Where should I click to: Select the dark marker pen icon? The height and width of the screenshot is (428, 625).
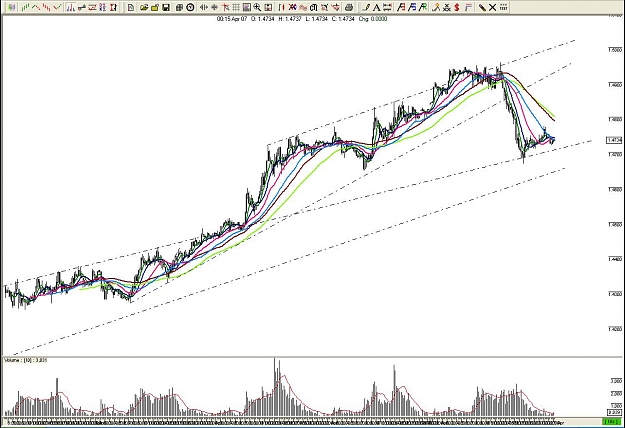pos(482,7)
